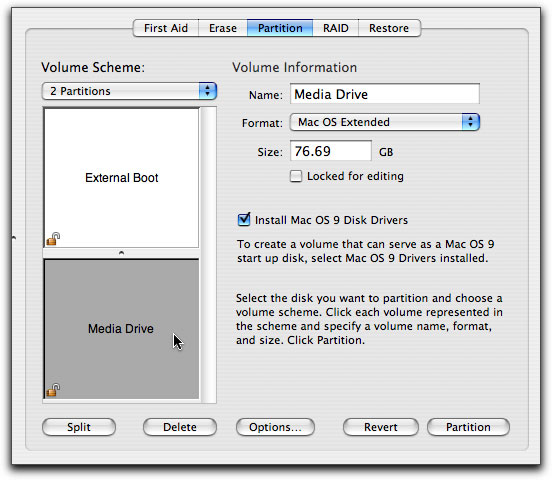Click the Split button

pos(79,427)
